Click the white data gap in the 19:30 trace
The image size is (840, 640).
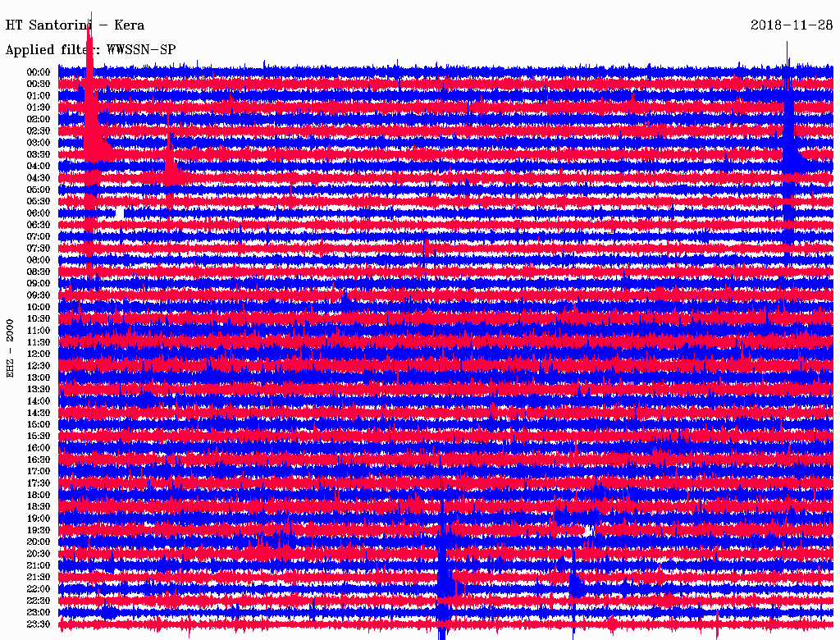589,531
